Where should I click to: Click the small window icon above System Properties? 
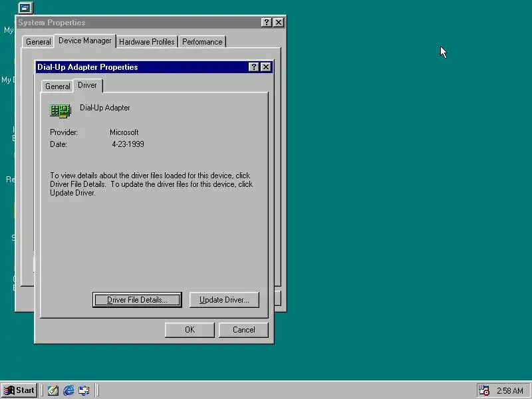pos(25,7)
